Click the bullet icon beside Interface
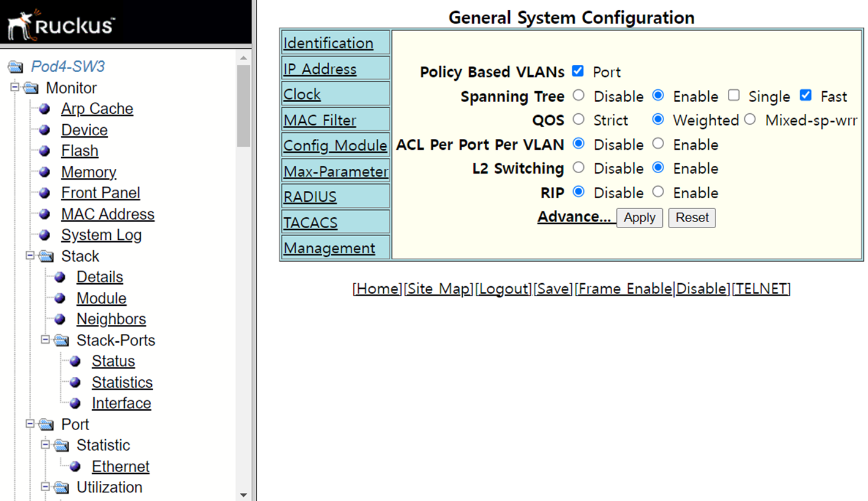 pos(75,404)
